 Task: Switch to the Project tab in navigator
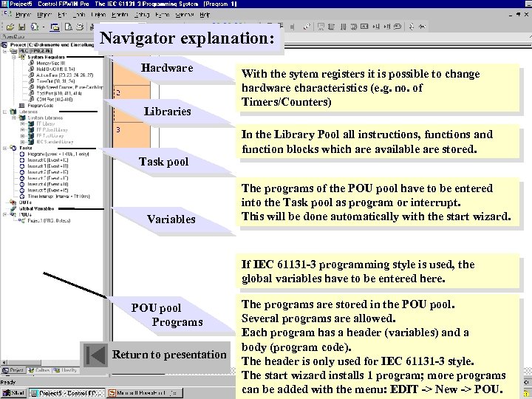coord(13,370)
